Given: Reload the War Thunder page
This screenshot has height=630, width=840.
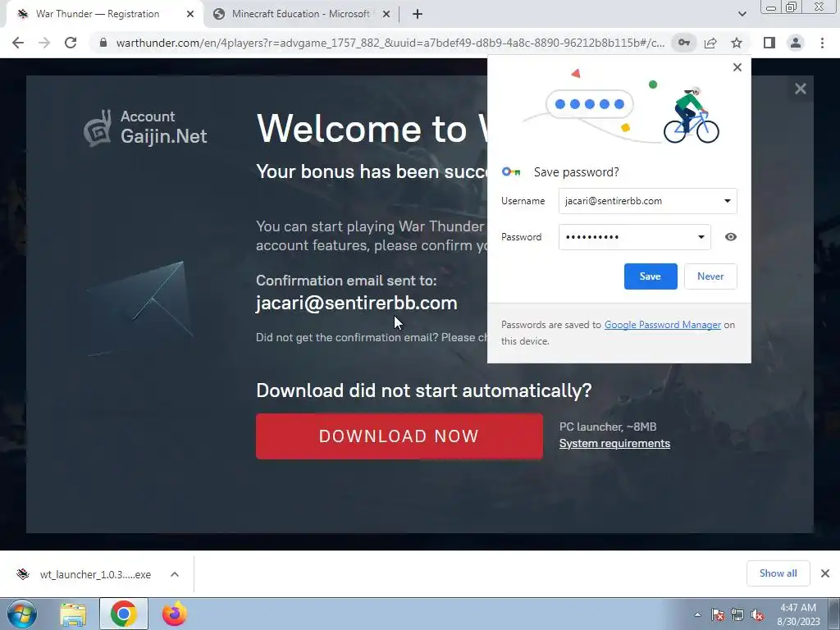Looking at the screenshot, I should (x=71, y=43).
